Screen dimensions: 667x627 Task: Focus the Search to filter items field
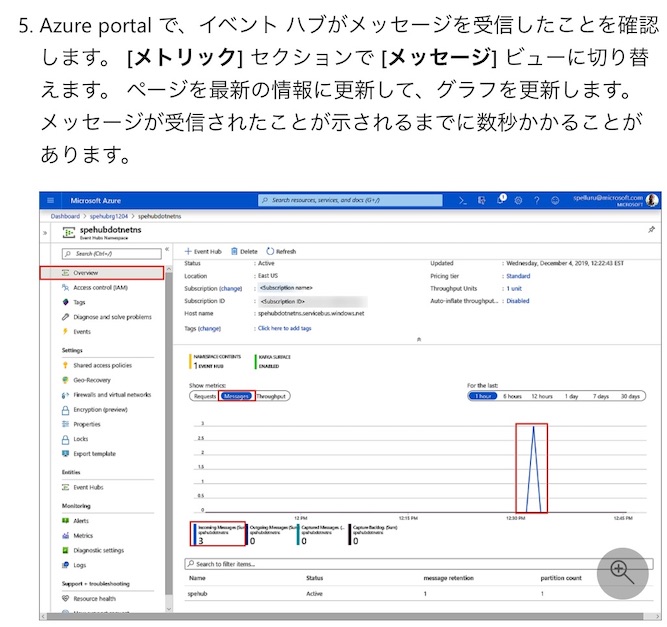tap(419, 564)
